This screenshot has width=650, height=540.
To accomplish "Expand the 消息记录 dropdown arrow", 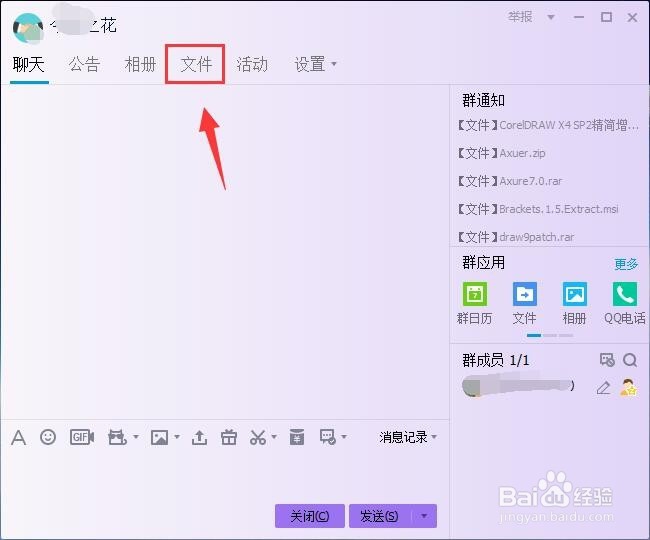I will [x=434, y=437].
